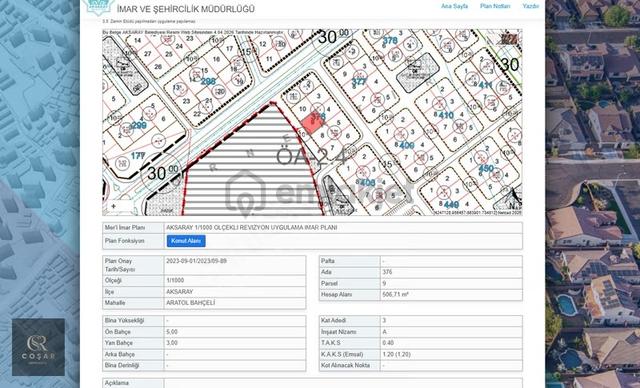Click block number 408 on the map
The width and height of the screenshot is (640, 388).
(x=367, y=182)
